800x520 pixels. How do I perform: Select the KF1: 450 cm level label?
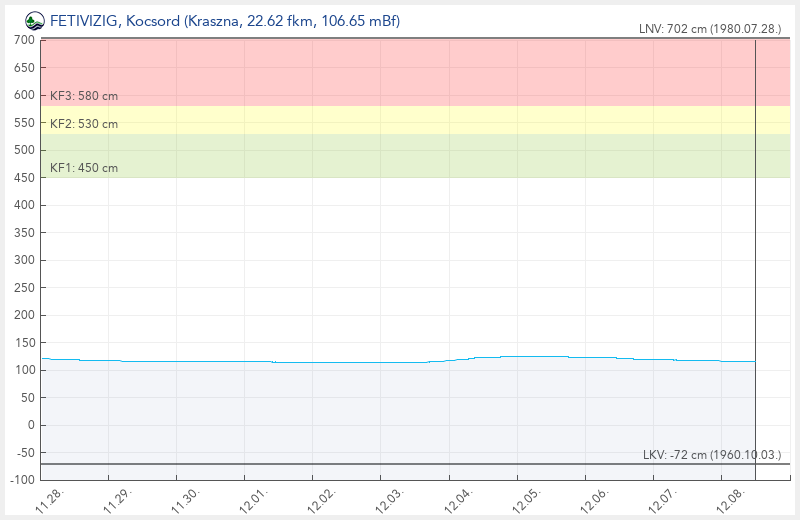(x=84, y=168)
